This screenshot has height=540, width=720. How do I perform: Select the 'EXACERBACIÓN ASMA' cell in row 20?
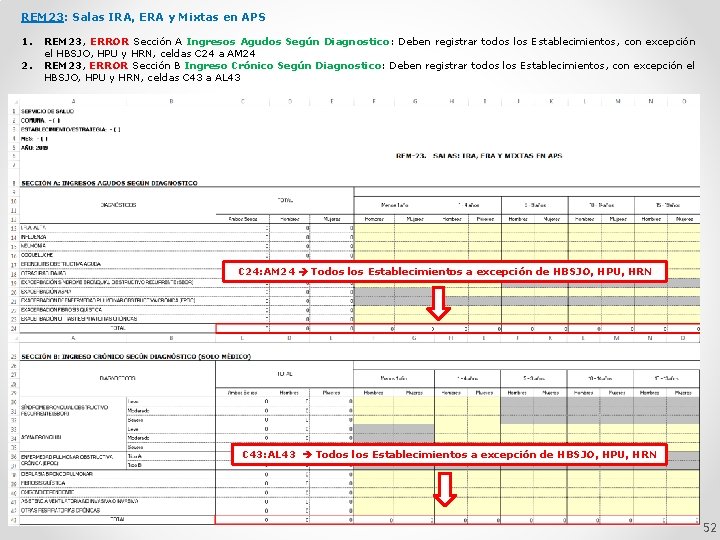pos(45,292)
